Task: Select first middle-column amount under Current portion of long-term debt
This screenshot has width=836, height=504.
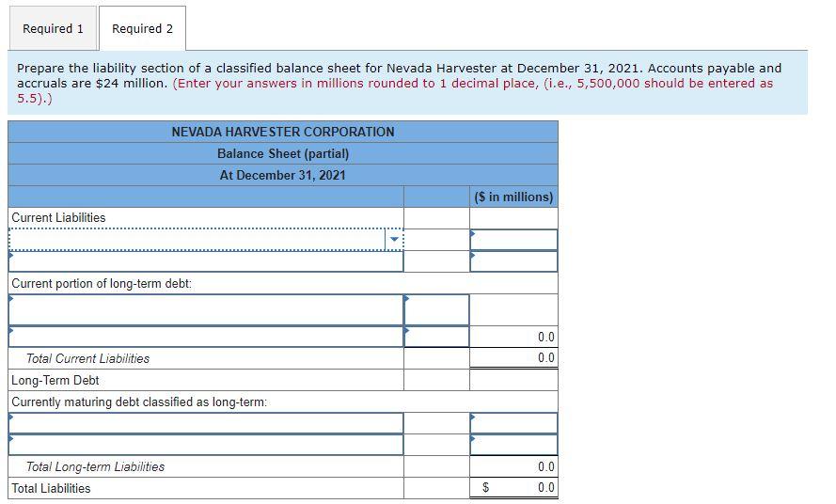Action: [436, 310]
